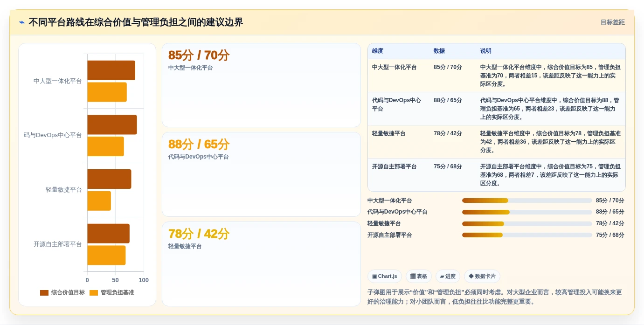
Task: Click the 开源自主部署平台 table row name
Action: (395, 166)
